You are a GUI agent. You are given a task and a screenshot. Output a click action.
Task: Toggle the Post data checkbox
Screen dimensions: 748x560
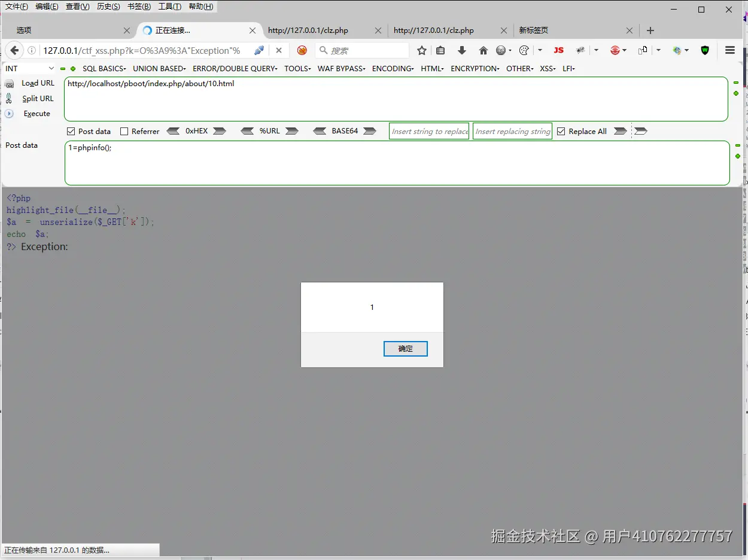[x=71, y=131]
